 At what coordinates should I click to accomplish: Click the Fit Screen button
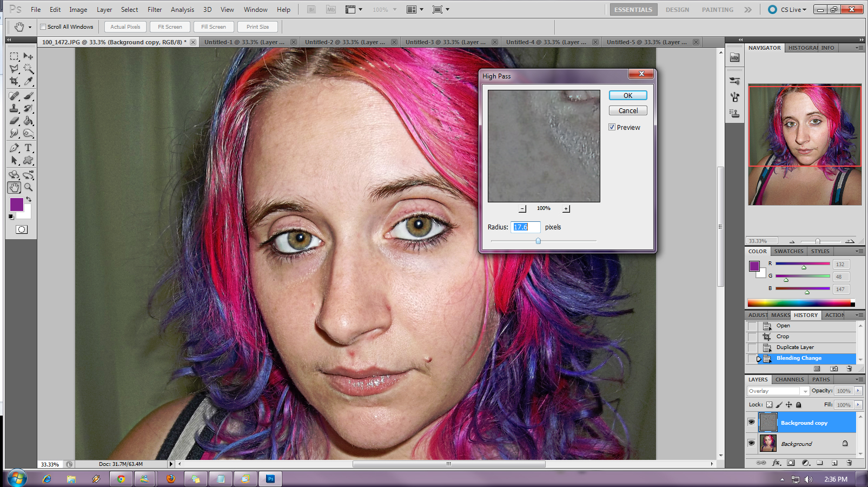click(x=170, y=27)
